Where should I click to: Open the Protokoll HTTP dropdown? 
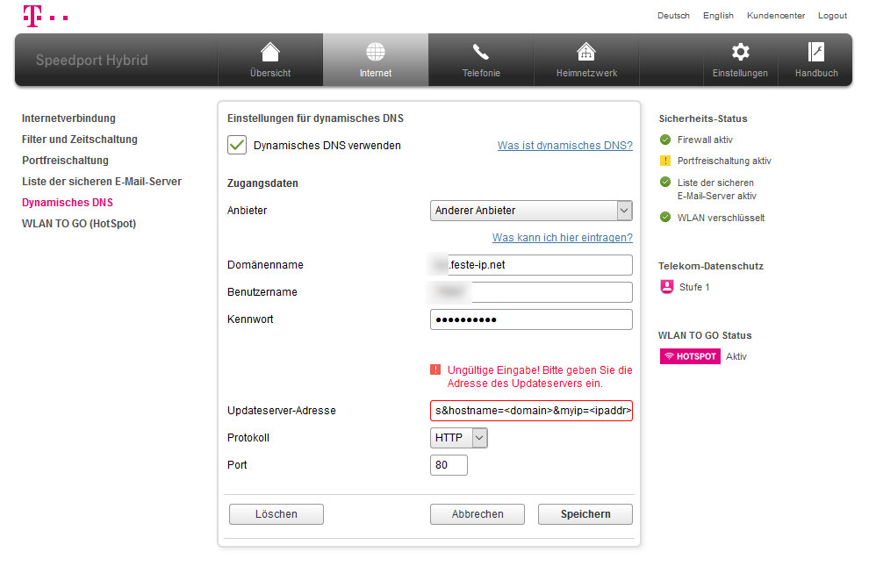[x=458, y=438]
